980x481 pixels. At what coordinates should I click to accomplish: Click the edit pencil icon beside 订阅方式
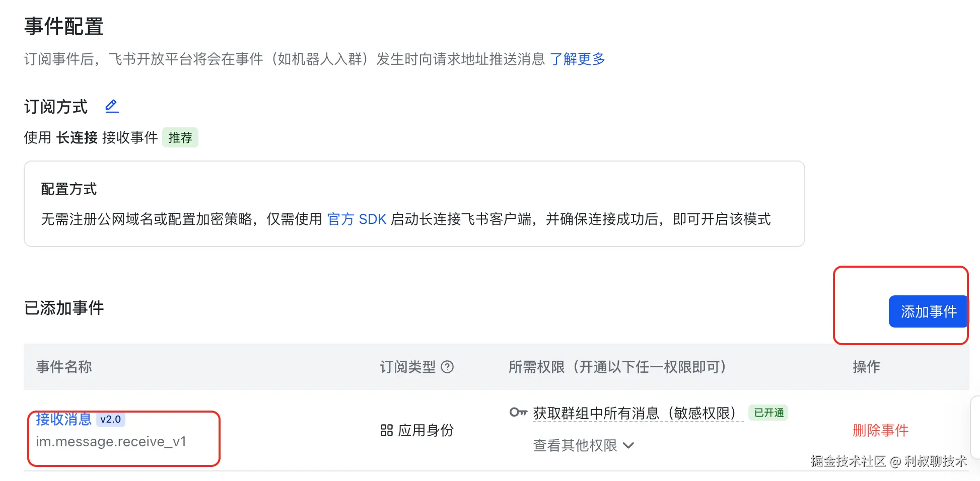tap(111, 106)
